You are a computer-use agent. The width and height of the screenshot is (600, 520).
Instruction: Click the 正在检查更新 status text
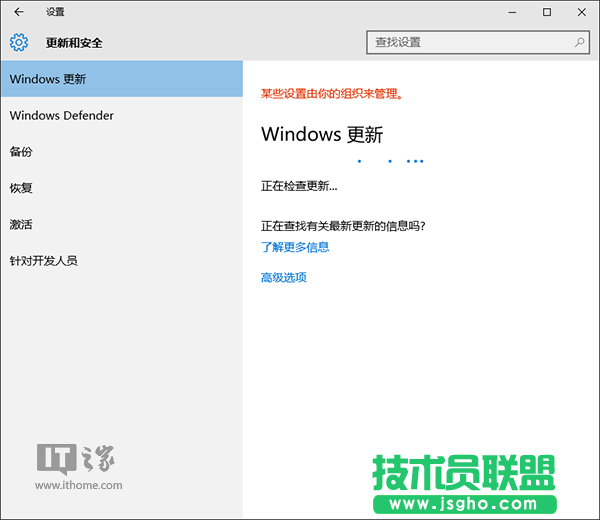[x=299, y=186]
